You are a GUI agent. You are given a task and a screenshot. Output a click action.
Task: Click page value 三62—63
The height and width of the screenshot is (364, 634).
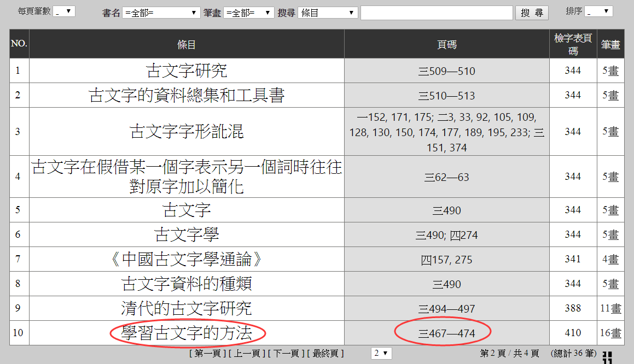point(447,177)
